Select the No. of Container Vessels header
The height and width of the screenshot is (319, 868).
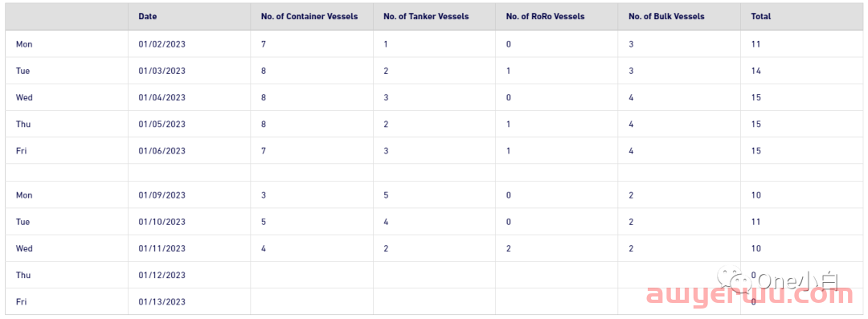[x=309, y=17]
